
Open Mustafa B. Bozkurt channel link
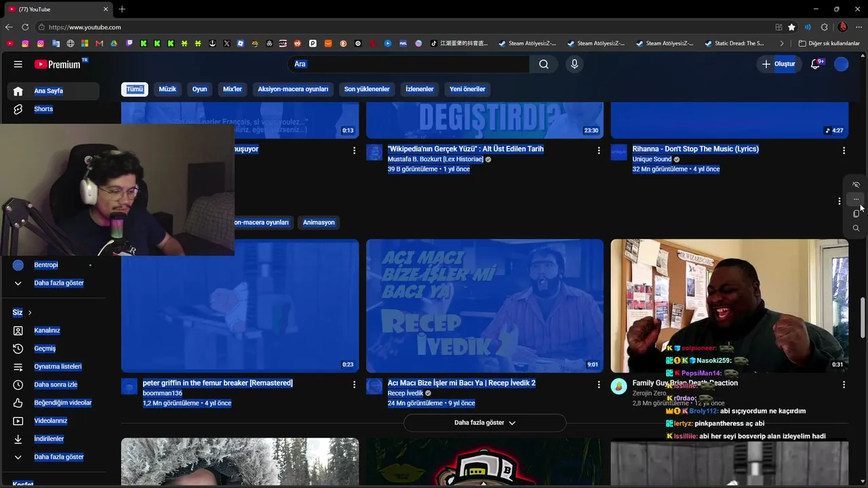[x=435, y=159]
